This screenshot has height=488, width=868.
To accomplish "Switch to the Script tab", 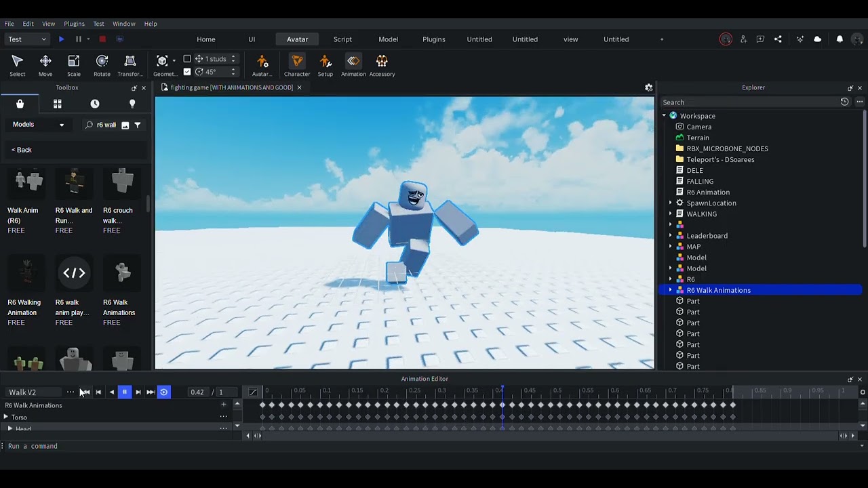I will (342, 39).
